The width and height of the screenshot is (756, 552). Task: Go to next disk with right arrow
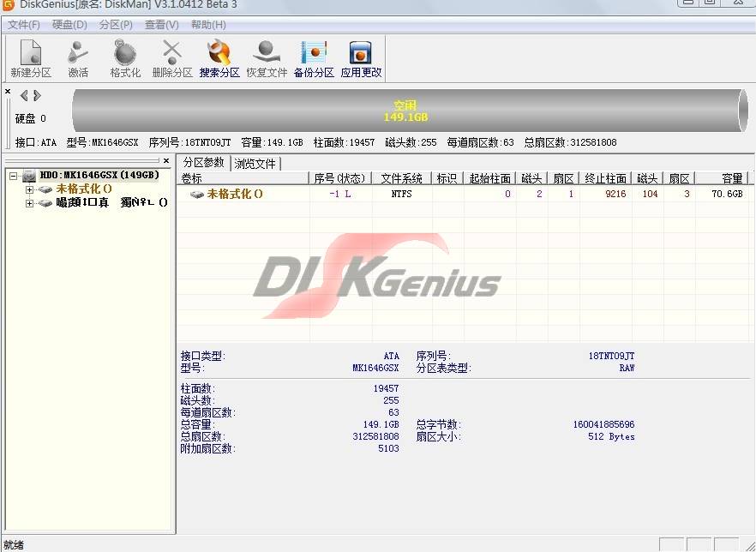(37, 95)
